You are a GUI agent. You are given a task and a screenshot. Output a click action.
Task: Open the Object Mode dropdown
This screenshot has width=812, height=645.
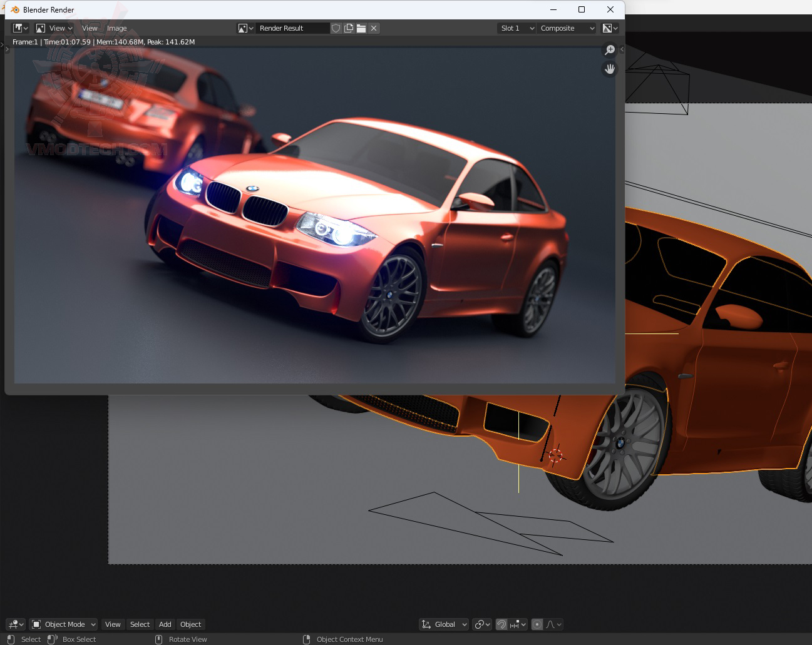pyautogui.click(x=63, y=624)
